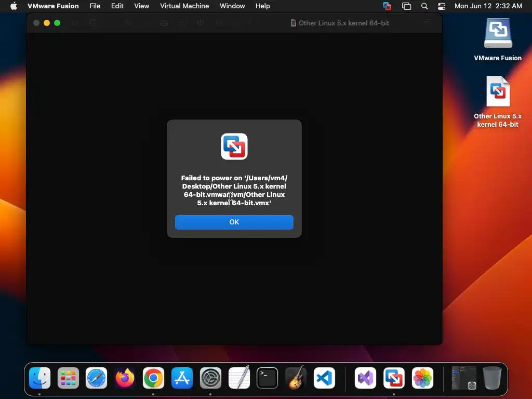Open the VMware Fusion menu bar status icon
This screenshot has width=532, height=399.
(x=387, y=6)
